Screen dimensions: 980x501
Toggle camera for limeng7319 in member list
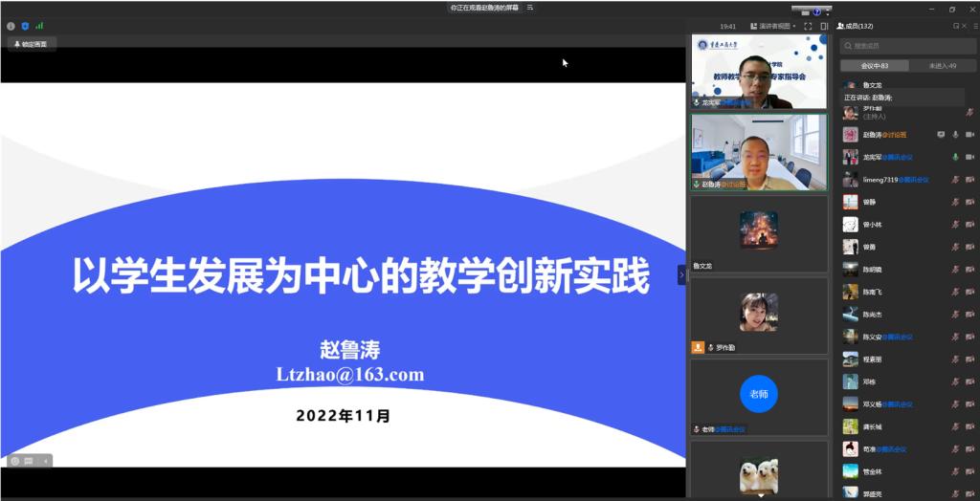969,180
